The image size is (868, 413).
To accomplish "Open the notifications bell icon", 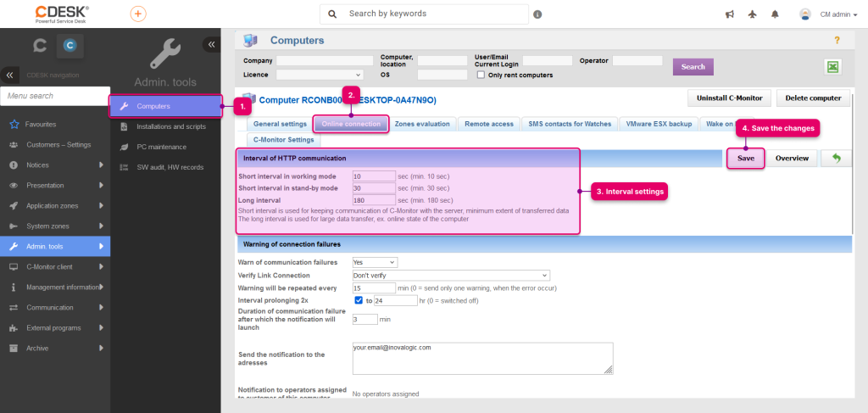I will pyautogui.click(x=775, y=15).
